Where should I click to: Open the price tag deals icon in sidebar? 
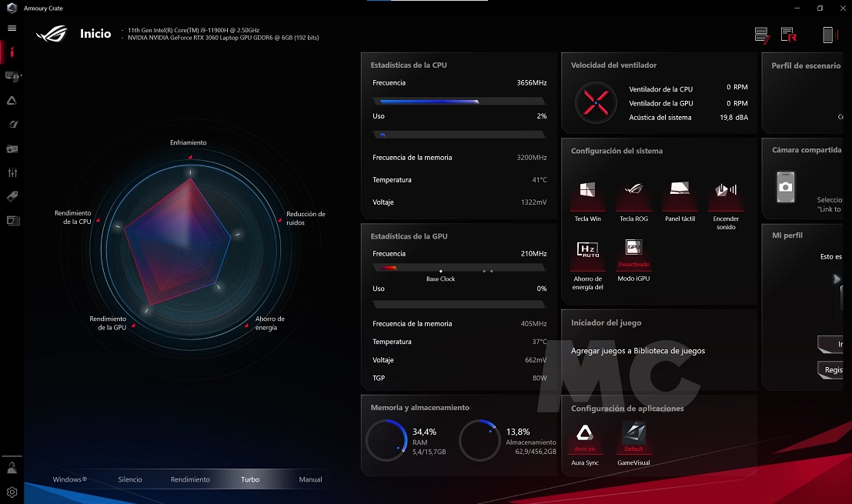click(12, 196)
